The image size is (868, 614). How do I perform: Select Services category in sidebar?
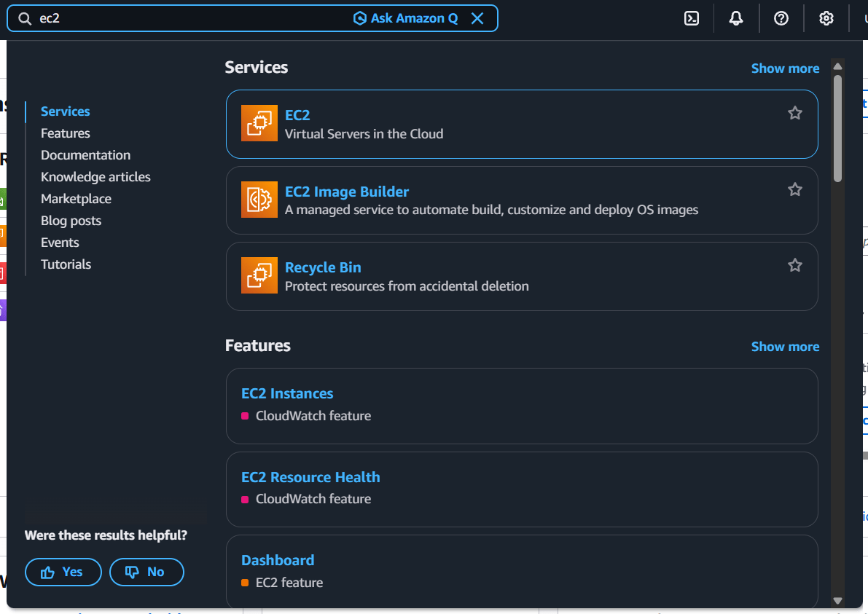(66, 111)
